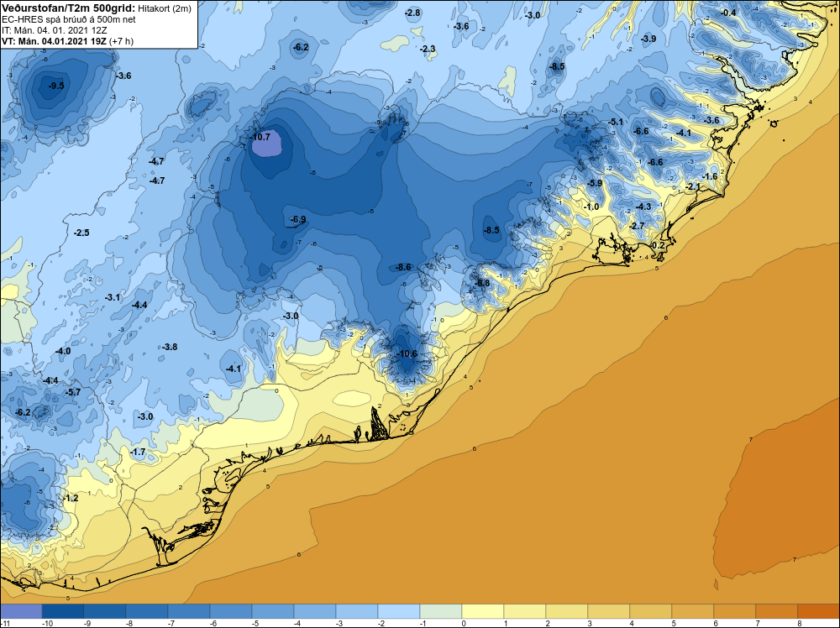The width and height of the screenshot is (840, 628).
Task: Click the -1.6 temperature label
Action: click(x=709, y=176)
